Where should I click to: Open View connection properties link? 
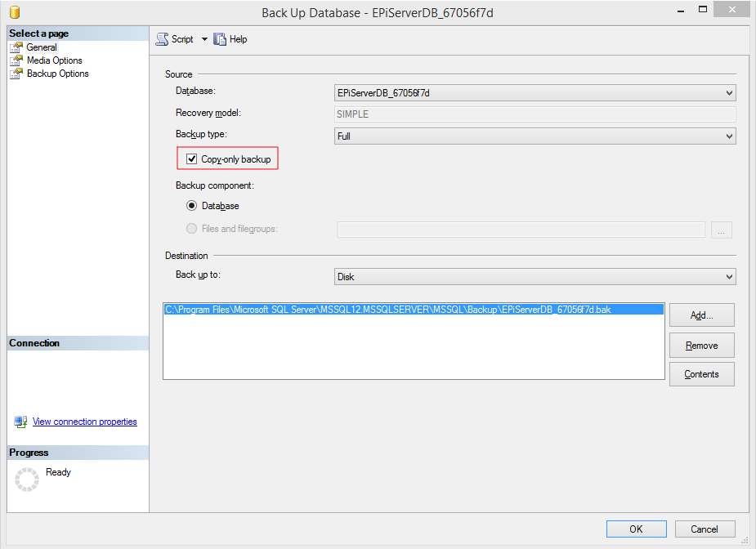point(84,422)
